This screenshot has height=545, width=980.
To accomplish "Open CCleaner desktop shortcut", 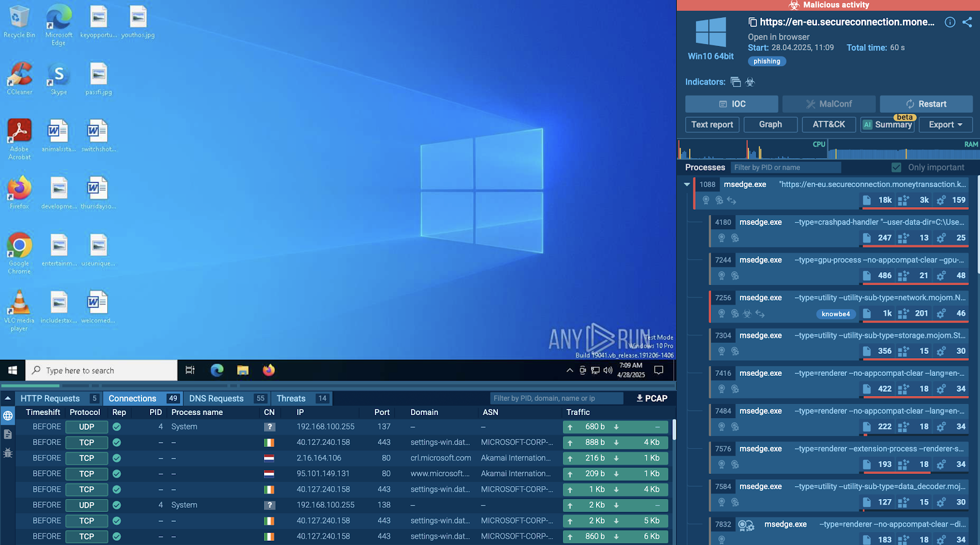I will pos(20,78).
